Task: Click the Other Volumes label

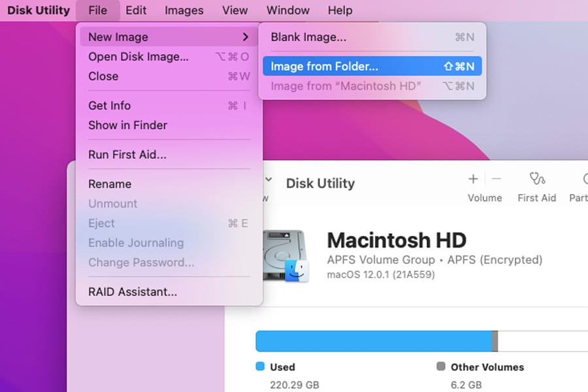Action: pos(487,367)
